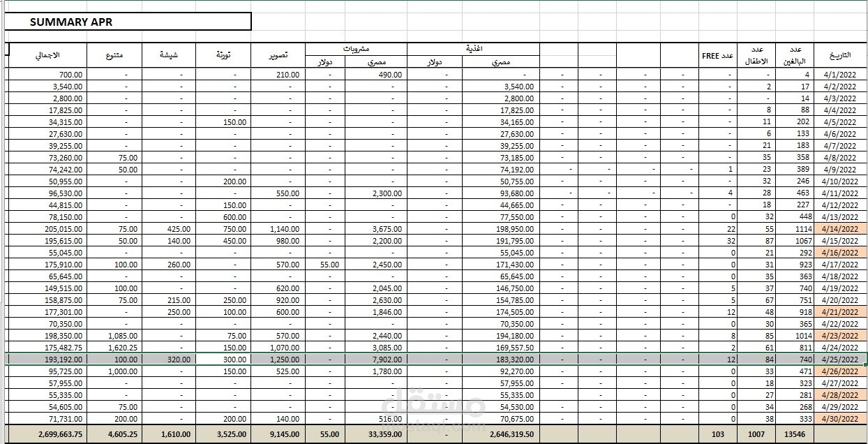Select the SUMMARY APR title cell
Screen dimensions: 868x444
128,22
